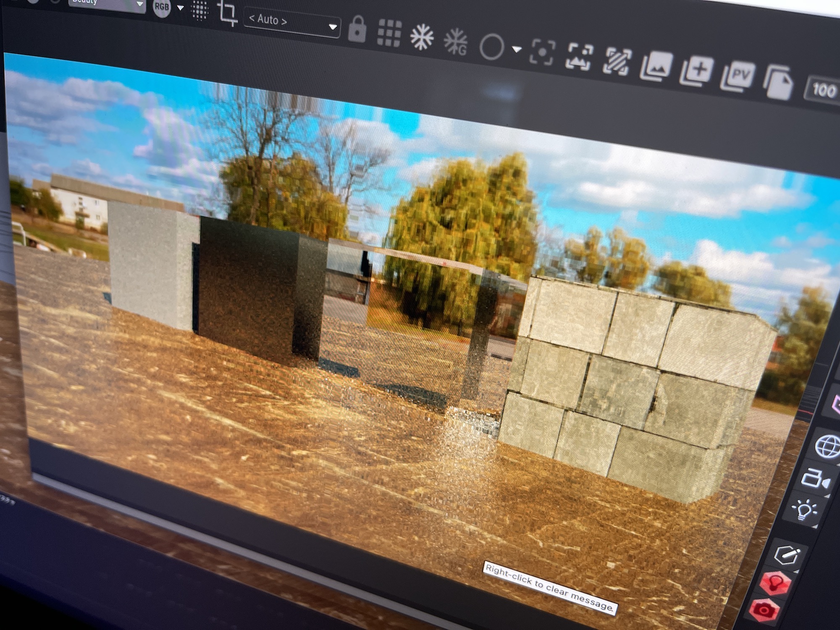Expand the RGB channel dropdown arrow
Viewport: 840px width, 630px height.
tap(180, 8)
